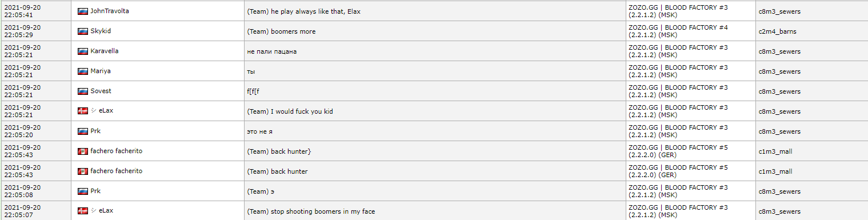
Task: Open fachero facherito in 'back hunter}' row
Action: point(117,151)
